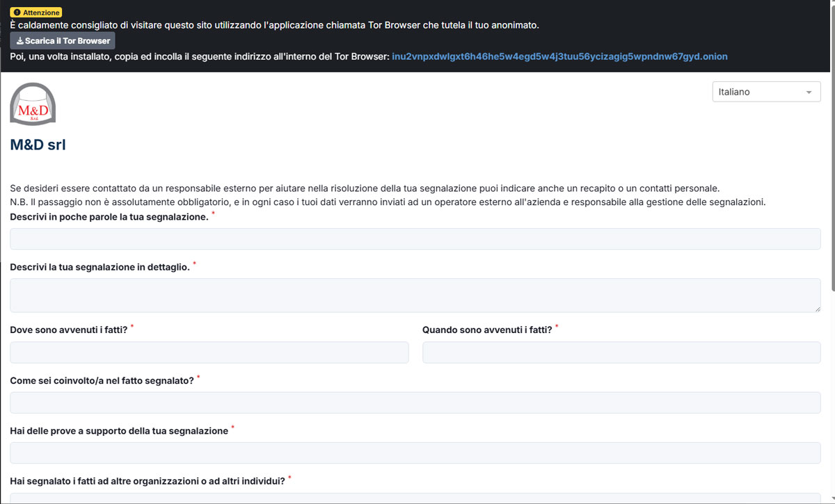Click the page vertical scrollbar
The image size is (835, 504).
pyautogui.click(x=832, y=209)
